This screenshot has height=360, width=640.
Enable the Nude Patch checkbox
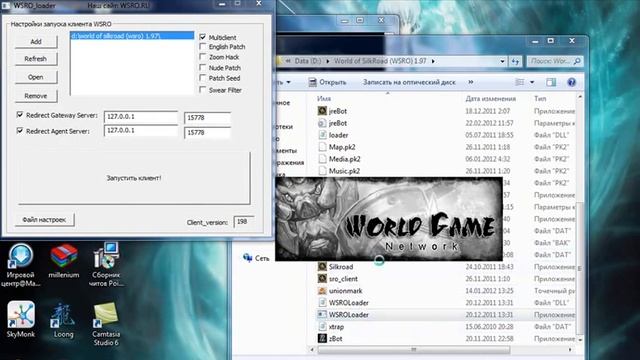[x=202, y=67]
